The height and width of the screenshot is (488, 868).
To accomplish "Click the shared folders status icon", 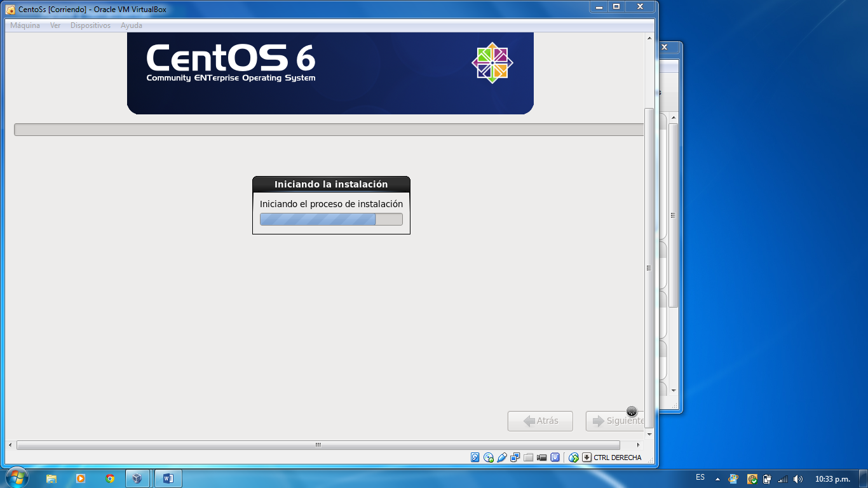I will point(528,457).
